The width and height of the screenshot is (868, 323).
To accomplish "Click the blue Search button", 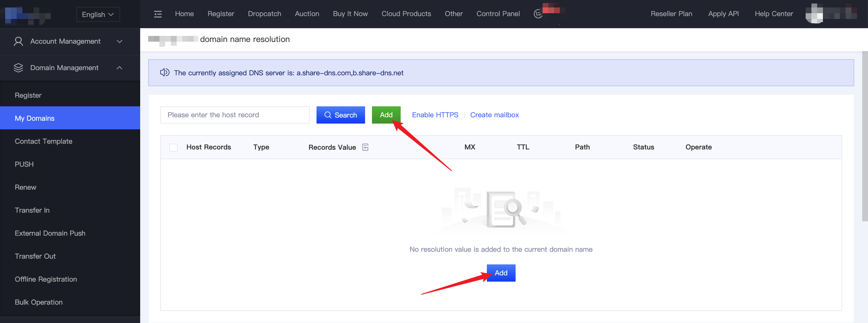I will click(340, 115).
